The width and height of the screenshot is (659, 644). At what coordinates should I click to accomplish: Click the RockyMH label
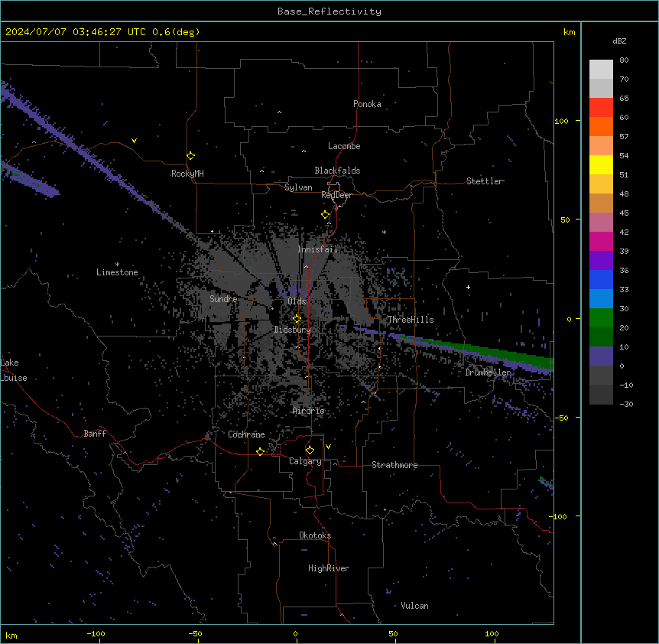(187, 174)
